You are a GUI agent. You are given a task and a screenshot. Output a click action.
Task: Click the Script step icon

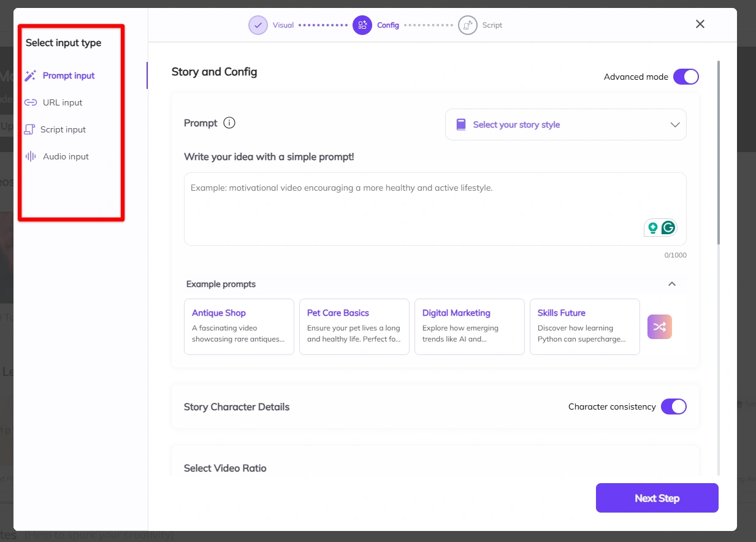tap(468, 25)
